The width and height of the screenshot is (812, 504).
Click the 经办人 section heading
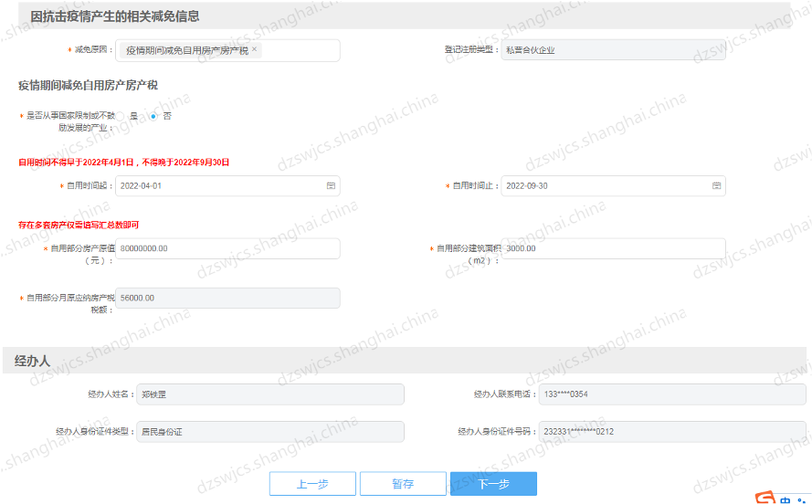click(32, 361)
